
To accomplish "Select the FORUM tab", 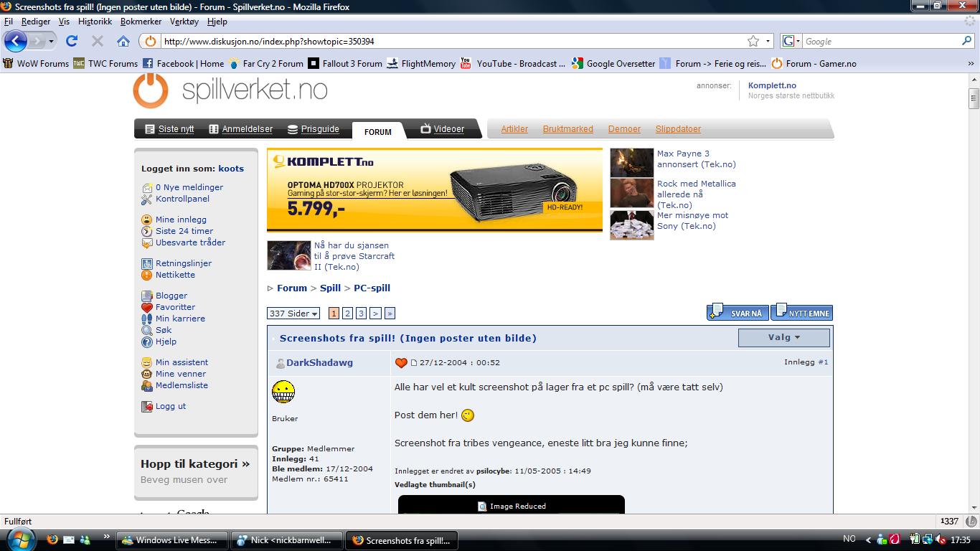I will [x=378, y=131].
